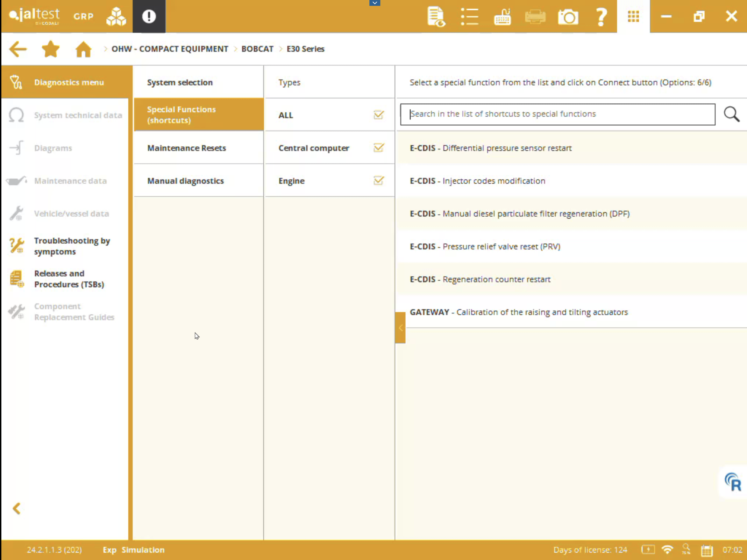Collapse the types panel arrow handle

(x=400, y=327)
